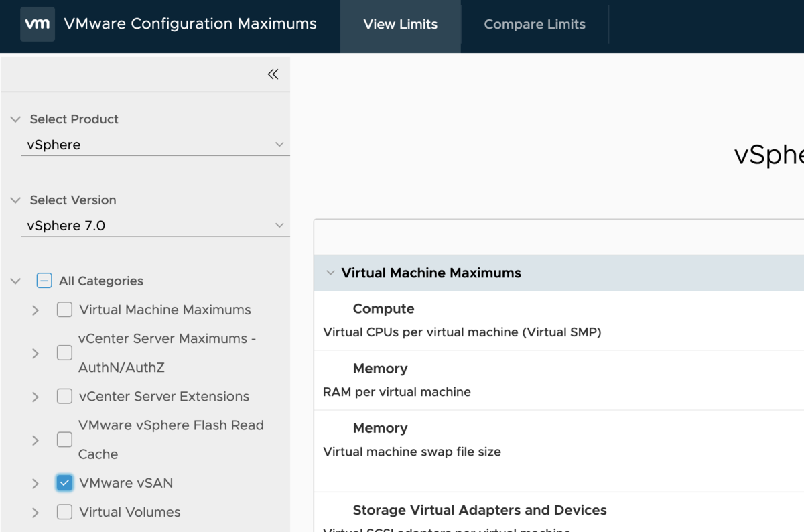Click the Virtual Machine Maximums category label
Image resolution: width=804 pixels, height=532 pixels.
(165, 310)
